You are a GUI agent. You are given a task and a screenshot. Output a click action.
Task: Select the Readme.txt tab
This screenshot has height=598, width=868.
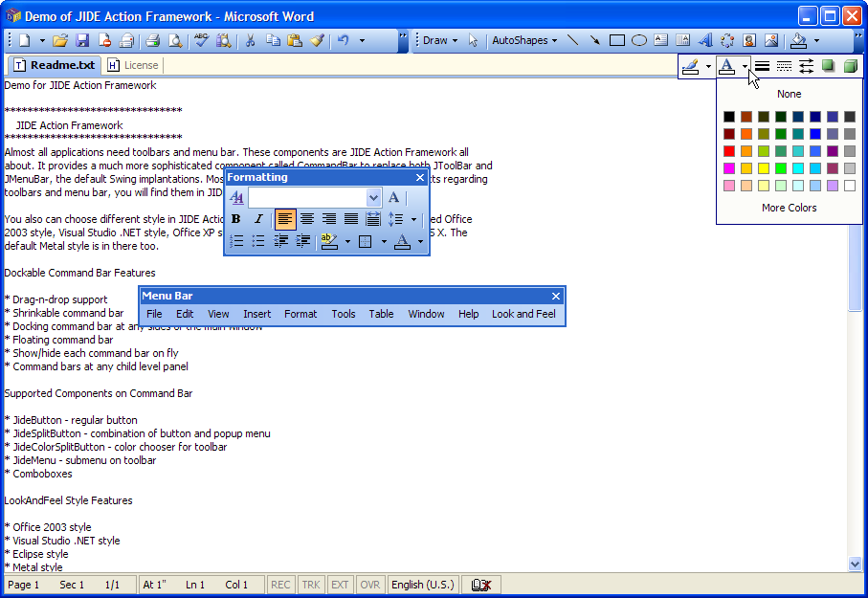tap(55, 65)
